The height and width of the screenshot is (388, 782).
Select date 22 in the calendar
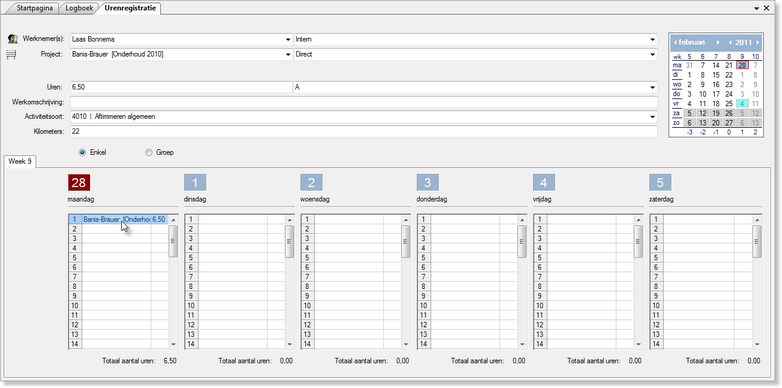(729, 75)
